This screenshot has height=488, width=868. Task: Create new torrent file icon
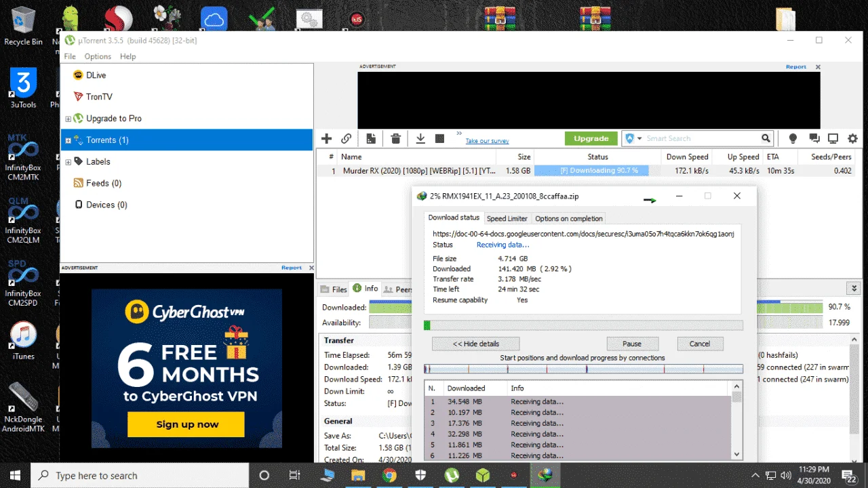pyautogui.click(x=371, y=138)
